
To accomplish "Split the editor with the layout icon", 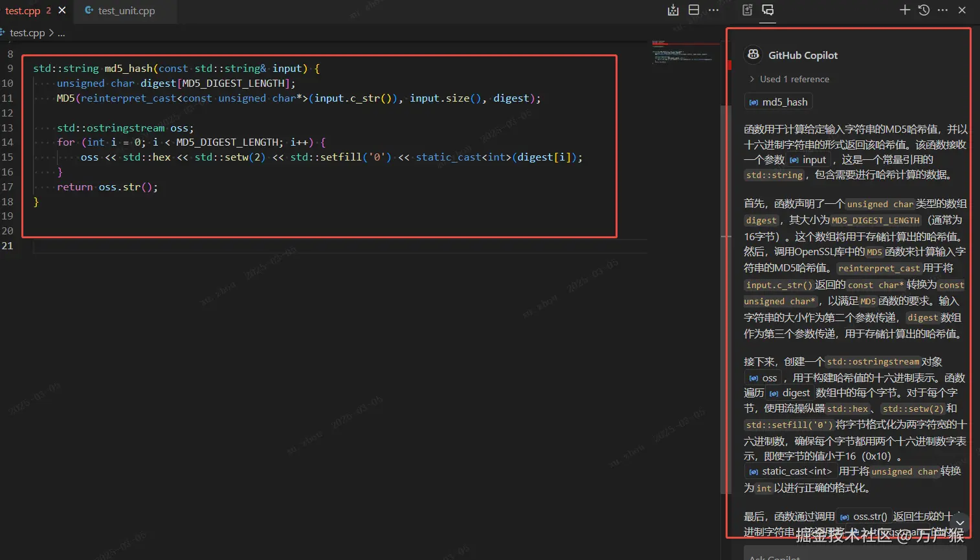I will coord(694,10).
